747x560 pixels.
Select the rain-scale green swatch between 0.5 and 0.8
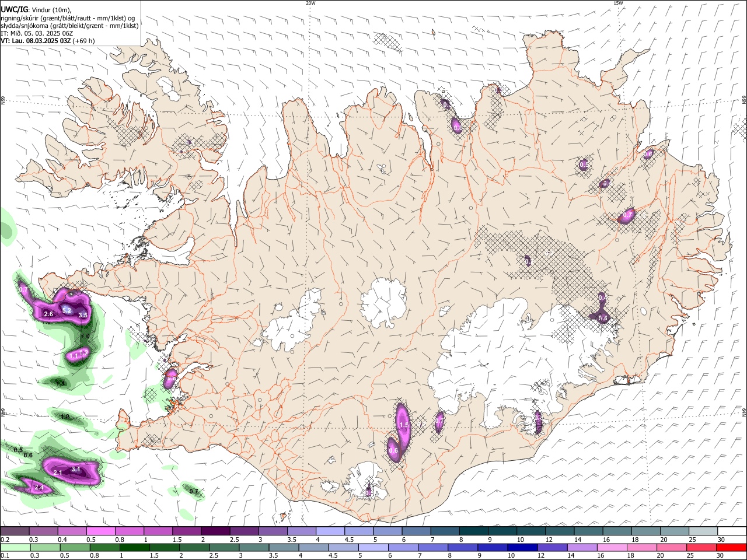(x=74, y=547)
